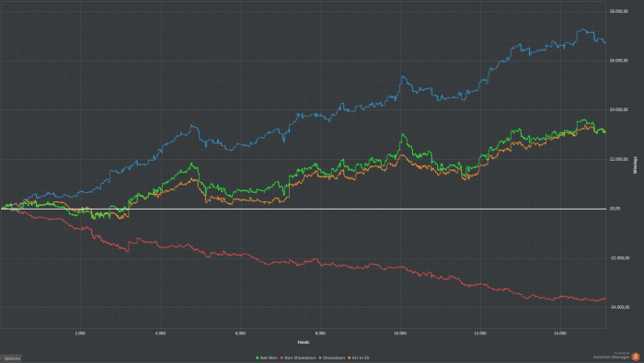The height and width of the screenshot is (363, 644).
Task: Click the 4,000 hands tick label
Action: coord(160,333)
